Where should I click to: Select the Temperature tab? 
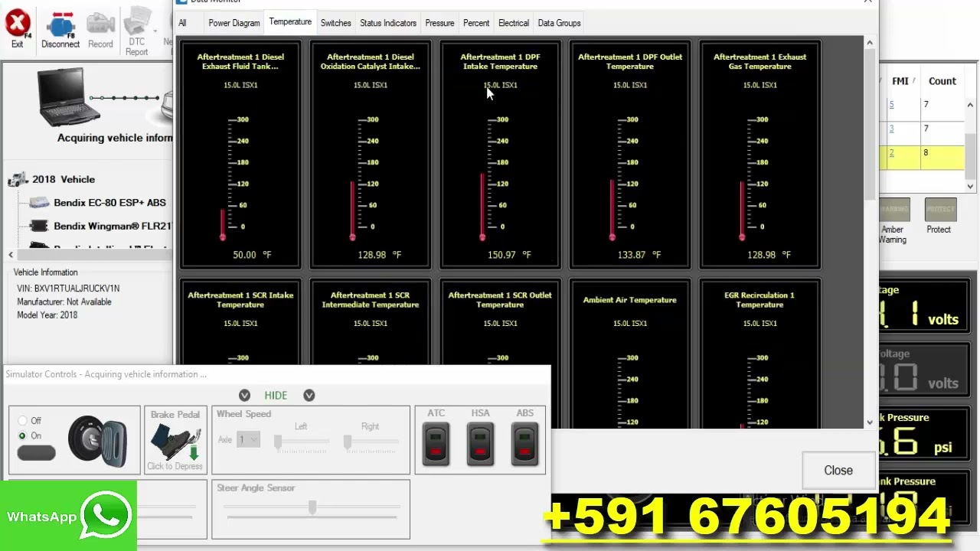coord(290,21)
